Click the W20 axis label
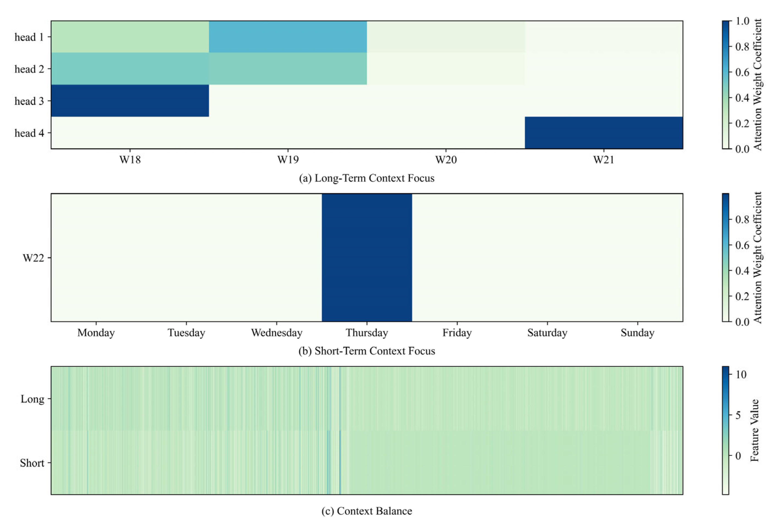The image size is (778, 532). (446, 160)
